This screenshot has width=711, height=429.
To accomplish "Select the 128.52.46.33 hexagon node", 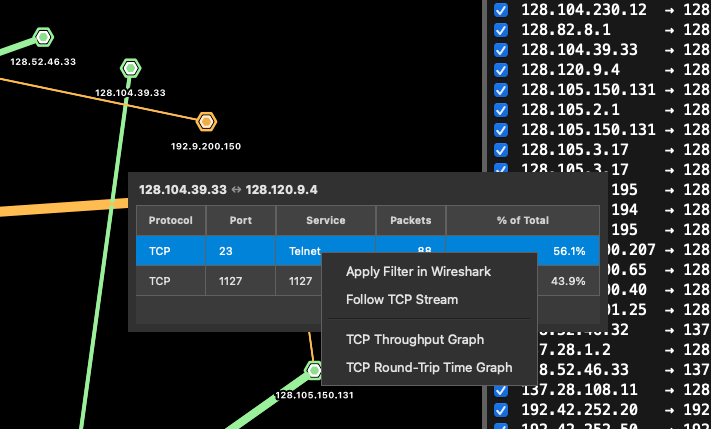I will pyautogui.click(x=44, y=37).
